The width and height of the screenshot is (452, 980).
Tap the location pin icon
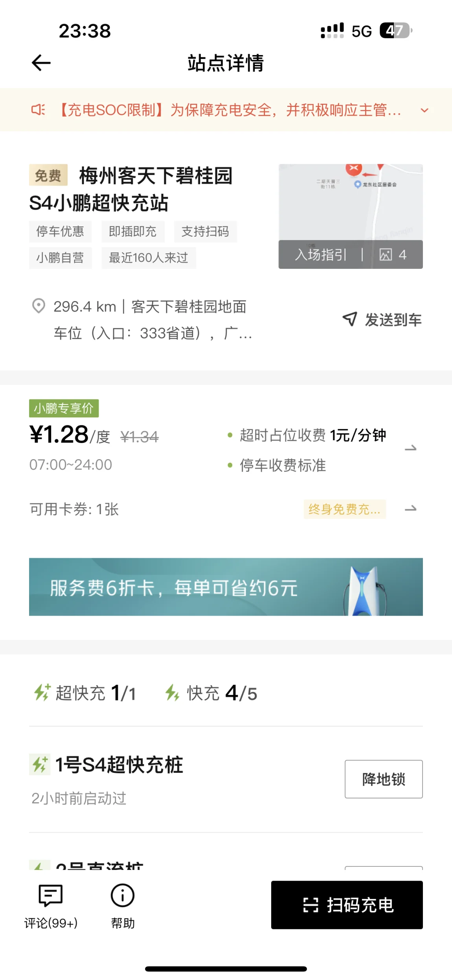(x=39, y=306)
